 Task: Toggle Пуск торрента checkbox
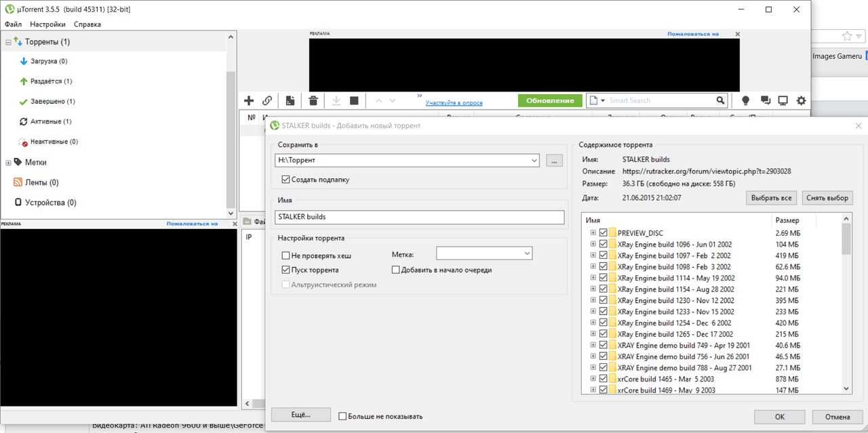(285, 270)
